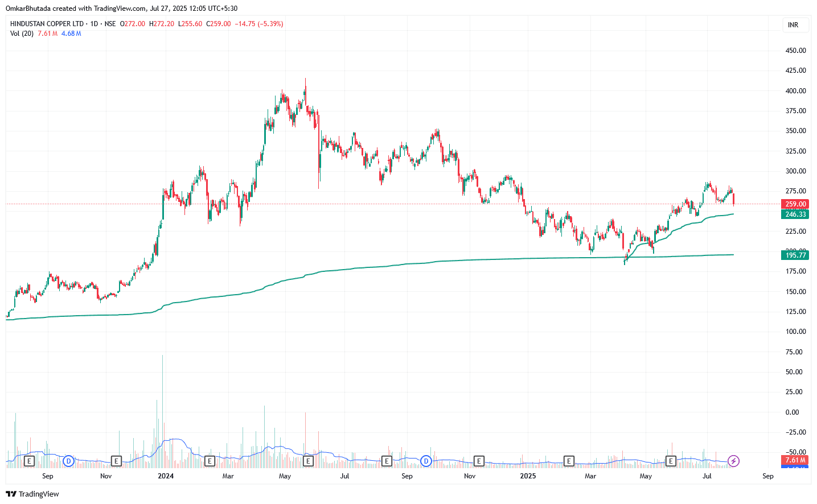This screenshot has height=504, width=817.
Task: Select the earnings E marker right after May 2024
Action: click(308, 461)
